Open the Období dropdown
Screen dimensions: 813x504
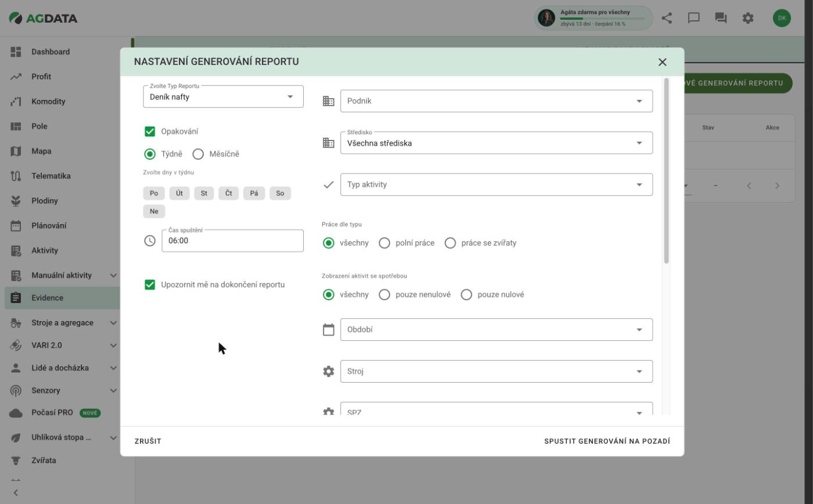497,330
